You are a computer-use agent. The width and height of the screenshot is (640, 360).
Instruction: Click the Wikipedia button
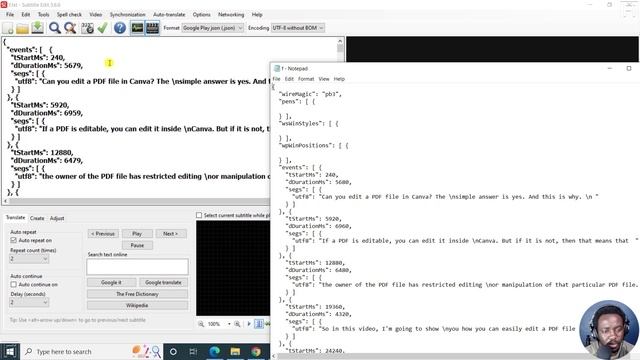[x=137, y=305]
